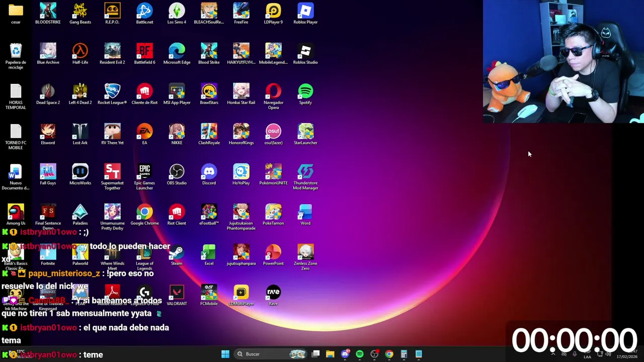Viewport: 644px width, 362px height.
Task: Select the VALORANT desktop icon
Action: (x=177, y=295)
